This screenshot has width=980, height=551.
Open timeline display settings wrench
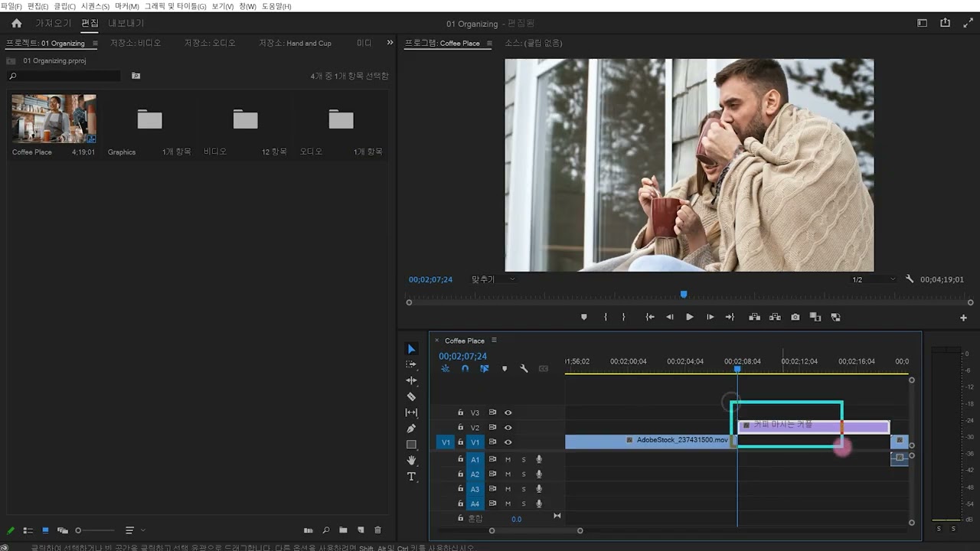point(524,369)
